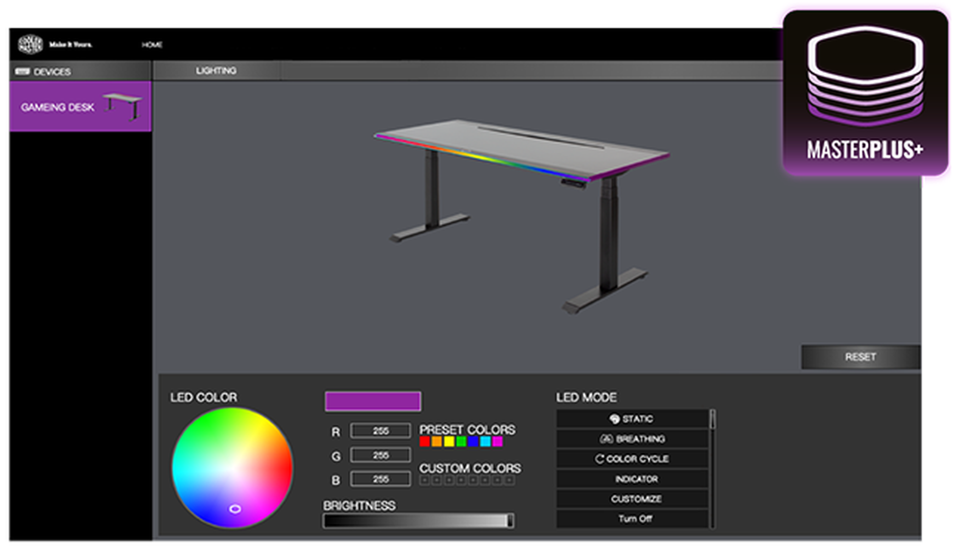Click the R value input field
The image size is (960, 560).
coord(380,430)
